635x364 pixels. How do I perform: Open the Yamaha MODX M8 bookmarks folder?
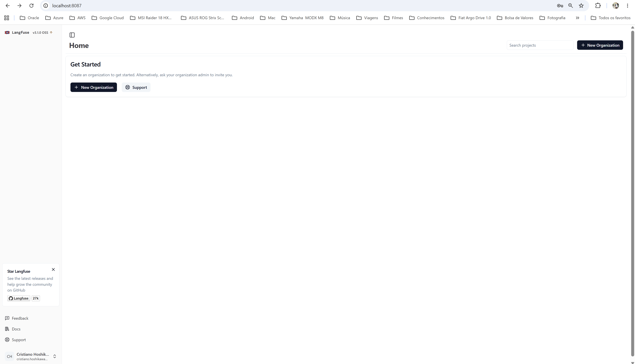pyautogui.click(x=303, y=18)
